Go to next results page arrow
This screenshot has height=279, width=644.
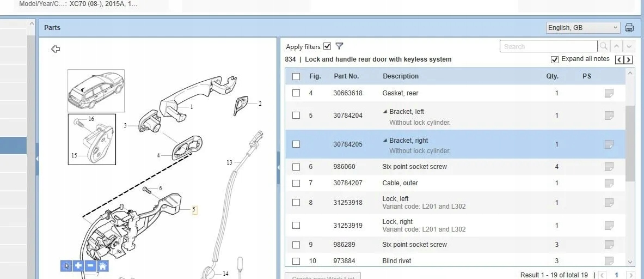click(x=630, y=275)
